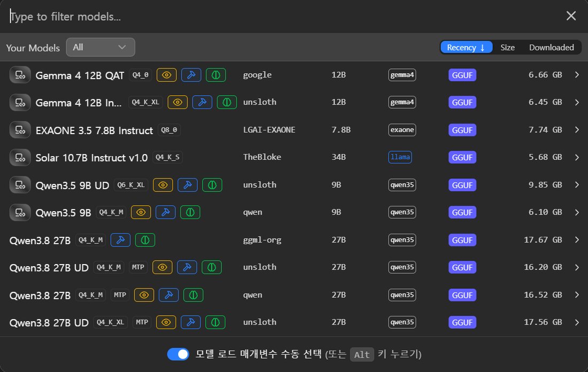Viewport: 588px width, 372px height.
Task: Click the brain icon on qwen Qwen3.8 27B 16.52 GB
Action: [x=194, y=295]
